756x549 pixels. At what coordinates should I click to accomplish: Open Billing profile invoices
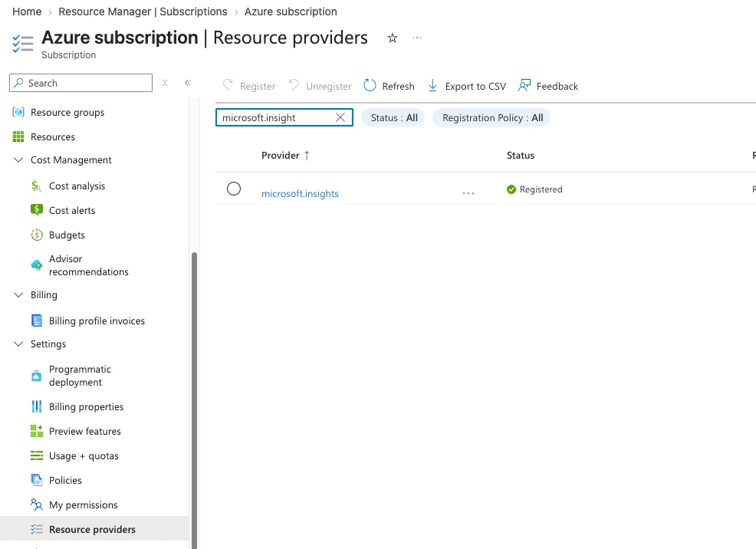[x=97, y=321]
